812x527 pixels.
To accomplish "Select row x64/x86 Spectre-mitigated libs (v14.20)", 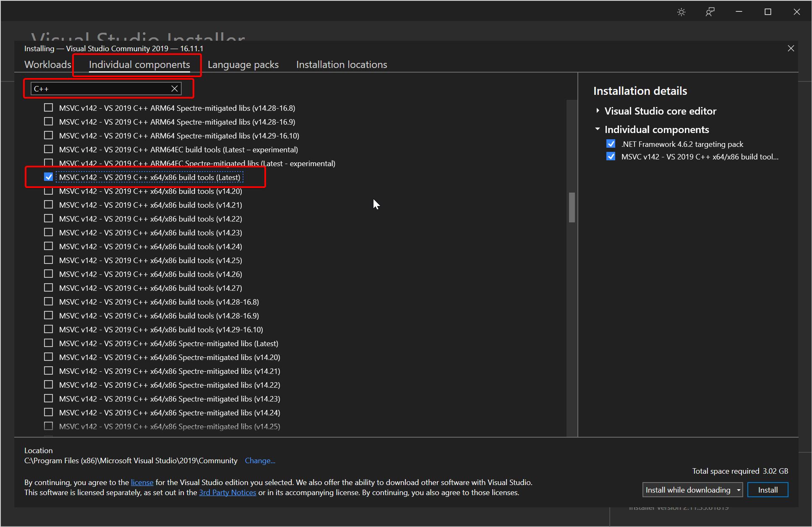I will click(170, 357).
